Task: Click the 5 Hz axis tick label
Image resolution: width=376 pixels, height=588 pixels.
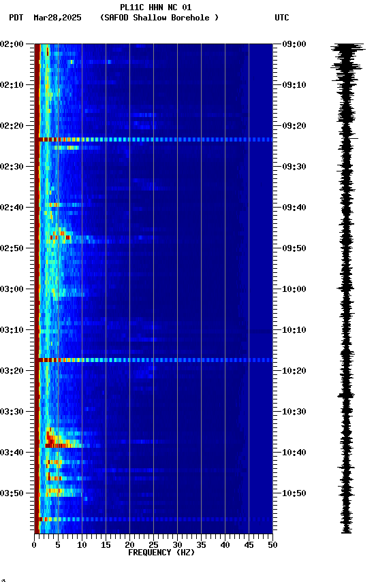Action: [58, 545]
